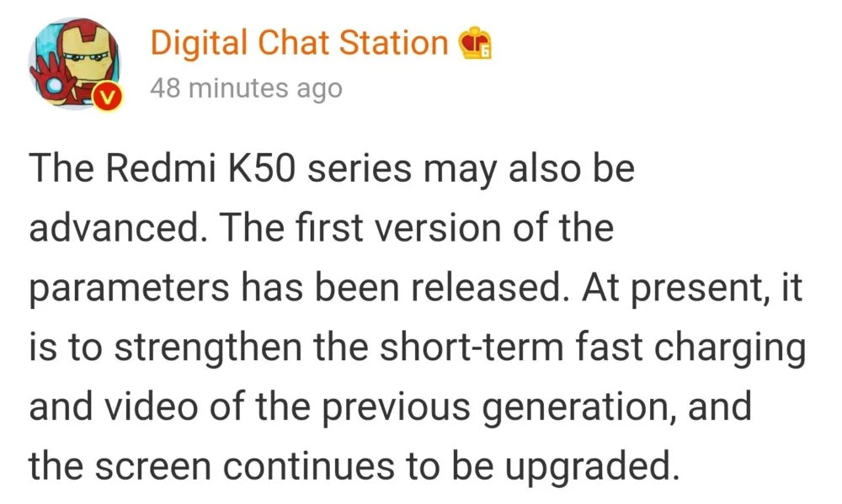The width and height of the screenshot is (842, 504).
Task: Click the crown membership badge icon
Action: click(x=474, y=44)
